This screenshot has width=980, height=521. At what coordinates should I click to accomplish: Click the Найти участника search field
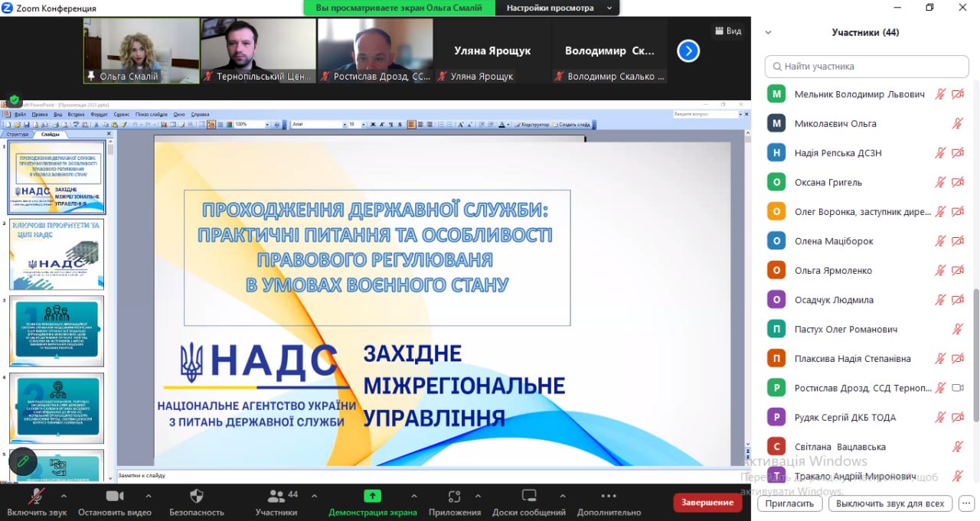pos(867,67)
